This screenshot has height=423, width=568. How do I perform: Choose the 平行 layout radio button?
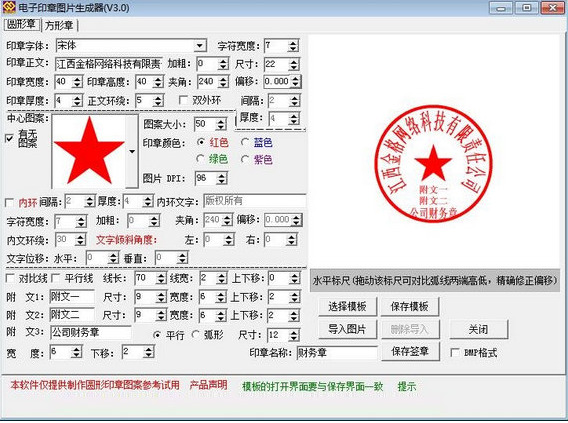(x=157, y=335)
